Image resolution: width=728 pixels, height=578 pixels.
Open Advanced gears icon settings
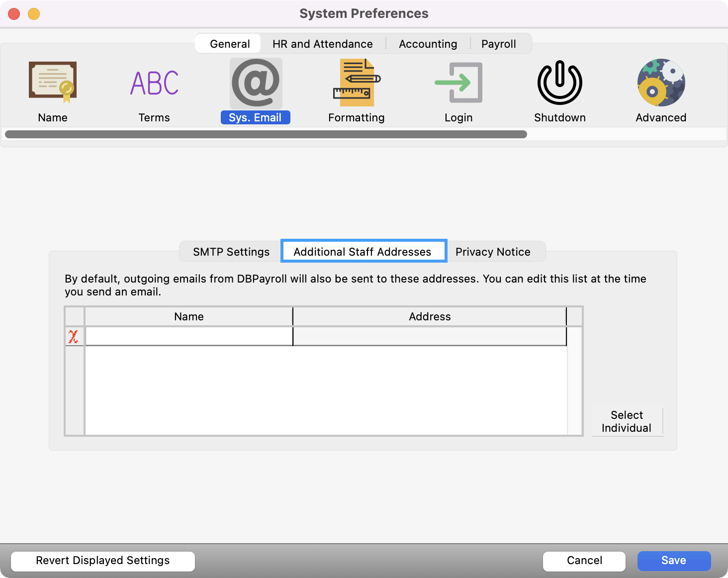click(x=661, y=83)
